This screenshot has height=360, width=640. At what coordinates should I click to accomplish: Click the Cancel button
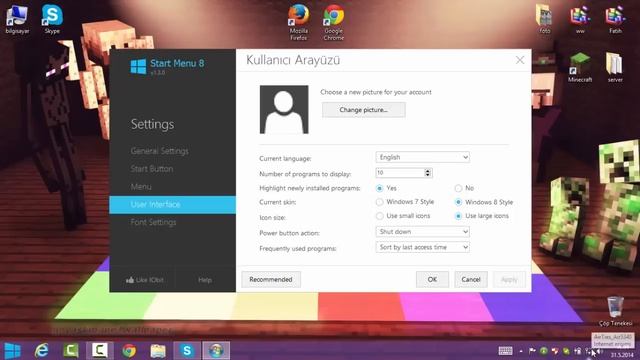pos(471,280)
